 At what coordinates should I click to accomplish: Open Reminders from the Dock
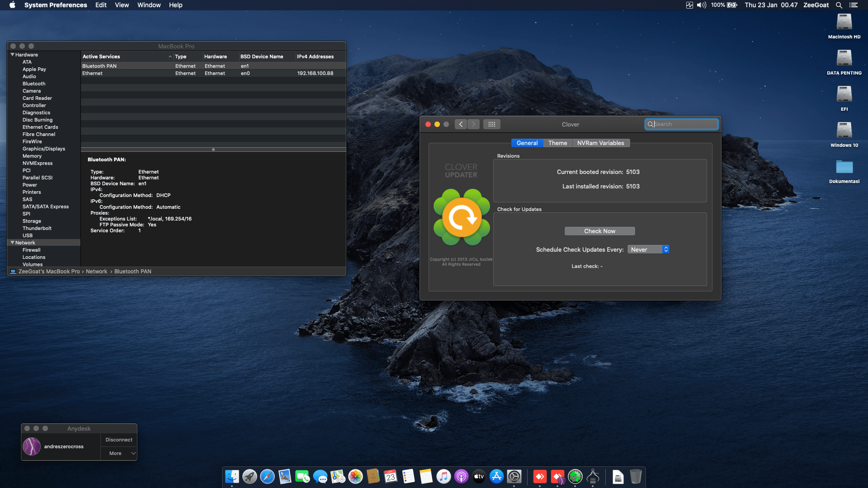pos(408,476)
